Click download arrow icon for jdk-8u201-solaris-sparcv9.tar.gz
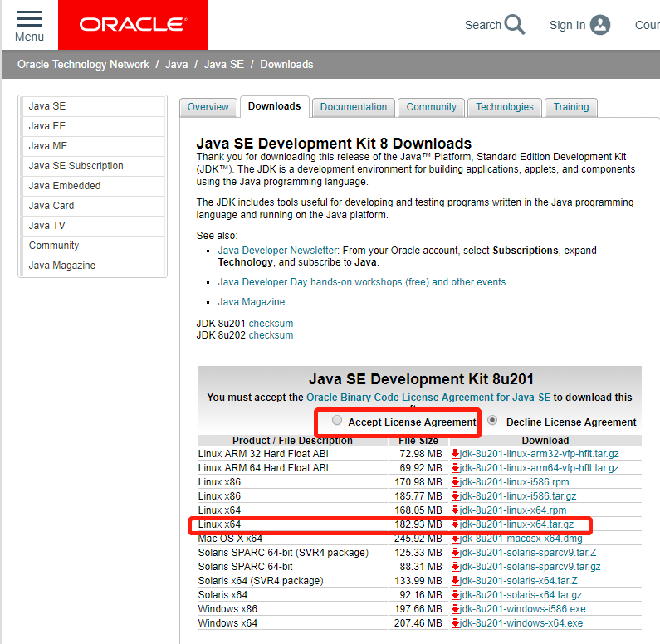 click(x=455, y=567)
